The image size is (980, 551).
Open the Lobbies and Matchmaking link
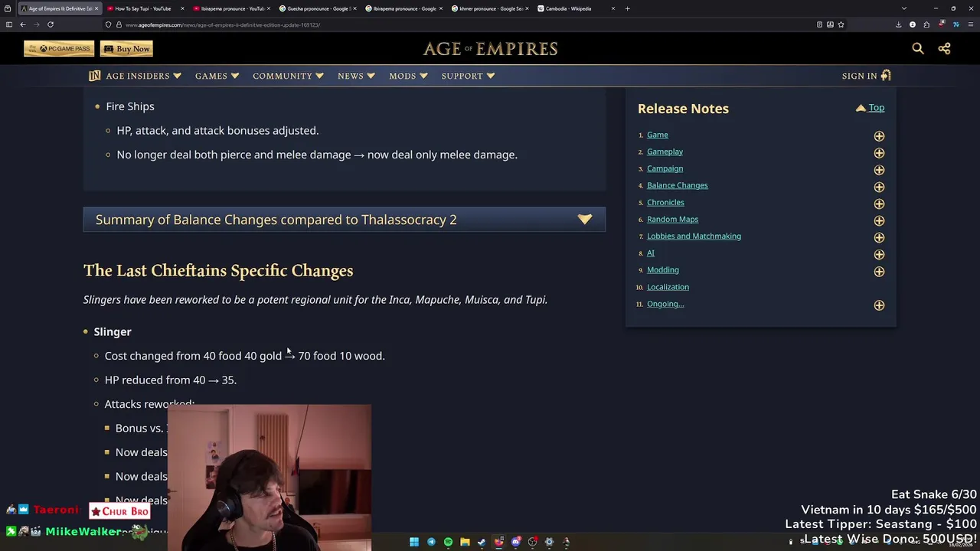pos(694,236)
